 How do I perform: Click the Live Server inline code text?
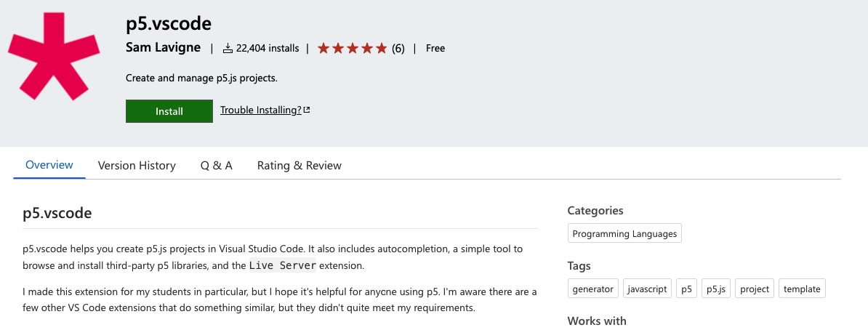point(282,265)
